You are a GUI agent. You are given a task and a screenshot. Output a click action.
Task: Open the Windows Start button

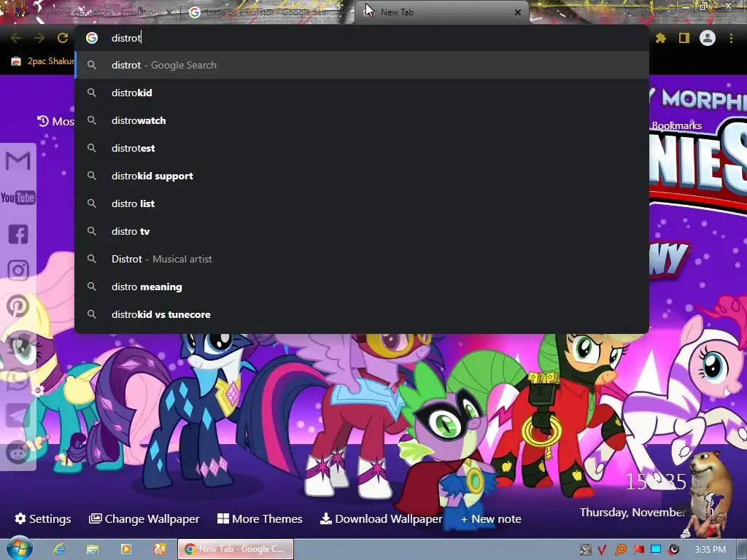coord(19,548)
